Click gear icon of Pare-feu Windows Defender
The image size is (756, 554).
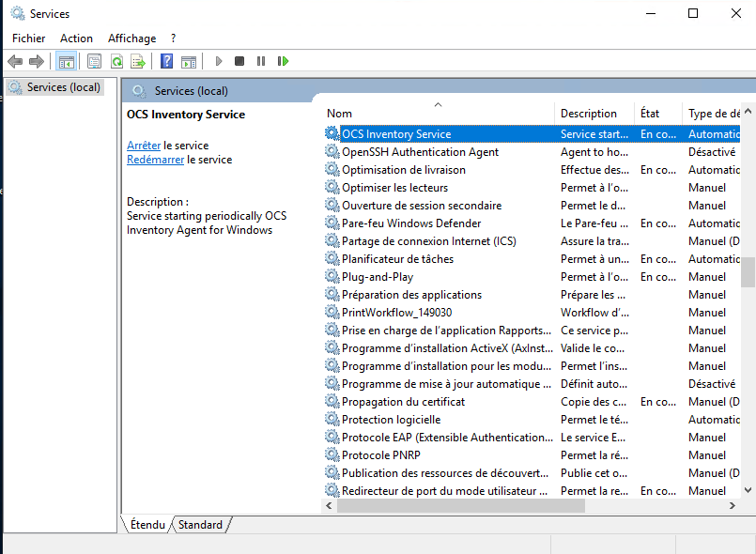(332, 223)
